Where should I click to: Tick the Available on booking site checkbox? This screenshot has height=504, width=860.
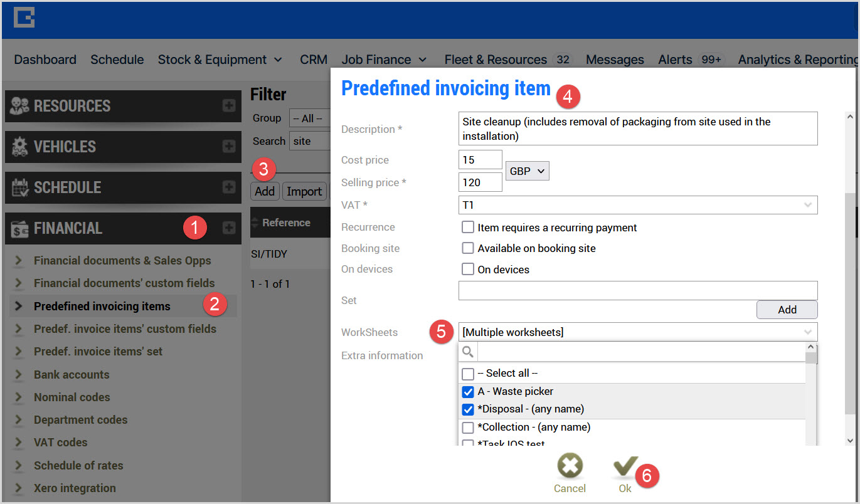[467, 248]
